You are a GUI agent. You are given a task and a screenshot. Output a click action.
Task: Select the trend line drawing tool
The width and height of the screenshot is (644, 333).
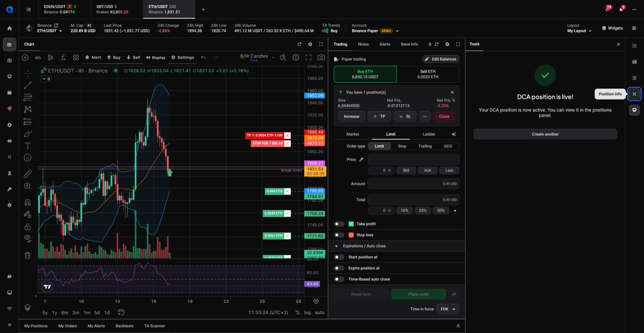pos(28,85)
